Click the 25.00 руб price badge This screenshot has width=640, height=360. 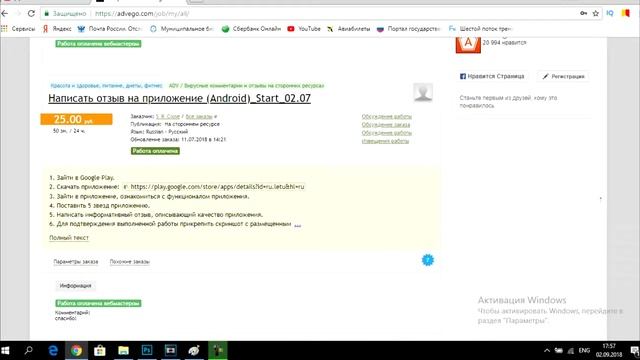point(76,119)
